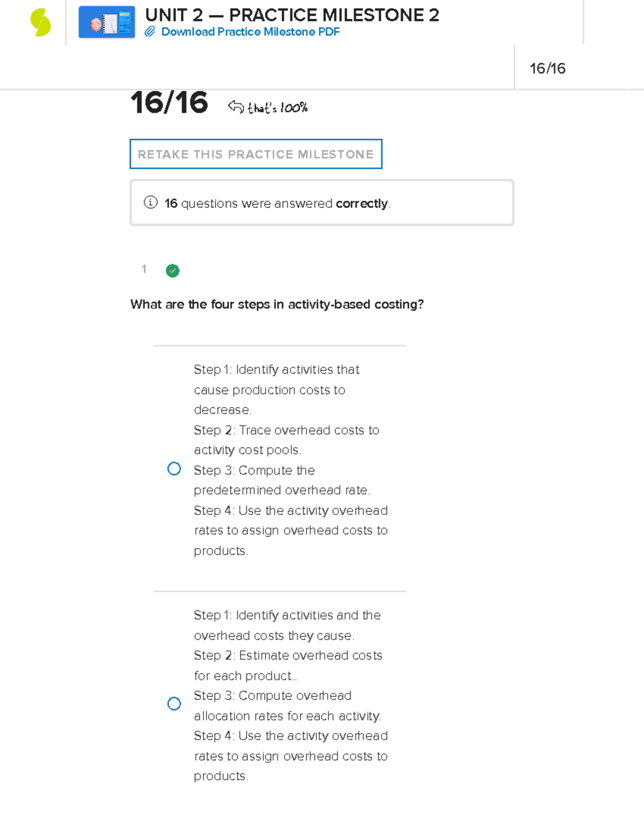Click the question number 1 label
This screenshot has width=644, height=834.
[x=144, y=269]
